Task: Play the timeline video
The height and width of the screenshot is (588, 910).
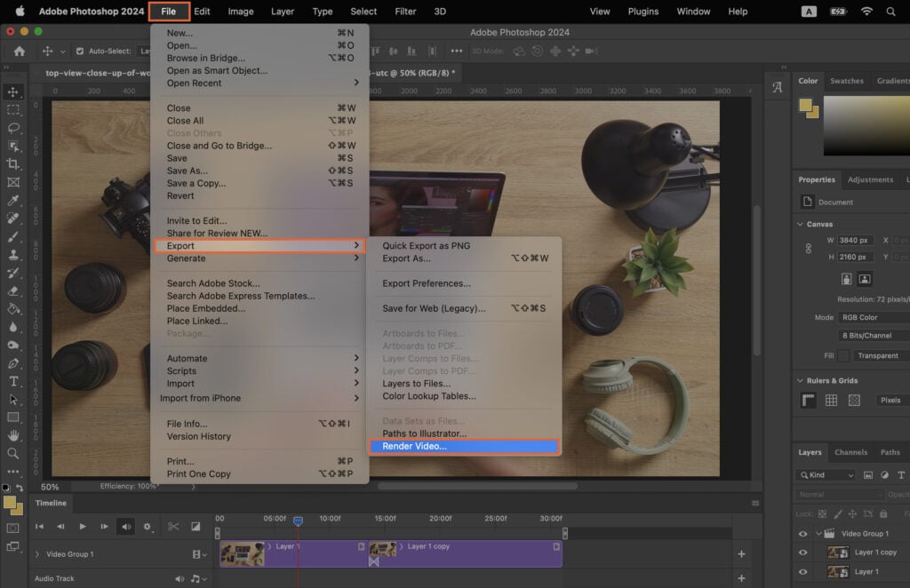Action: [x=83, y=527]
